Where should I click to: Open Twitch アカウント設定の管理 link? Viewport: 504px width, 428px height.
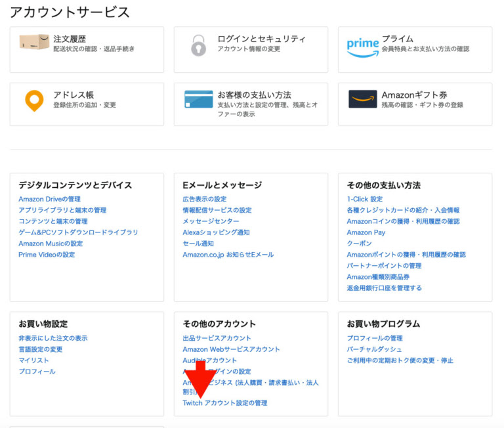(225, 403)
